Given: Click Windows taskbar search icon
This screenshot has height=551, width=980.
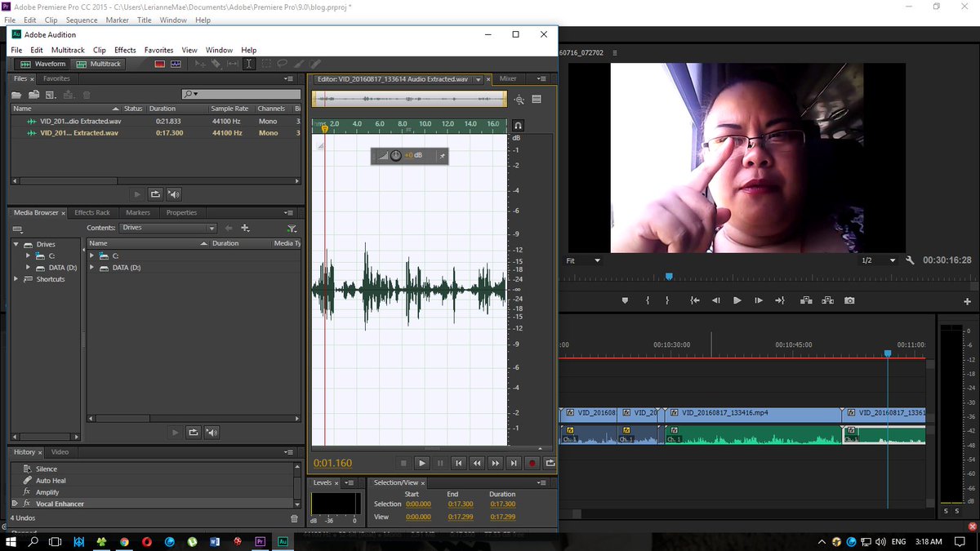Looking at the screenshot, I should [x=33, y=541].
